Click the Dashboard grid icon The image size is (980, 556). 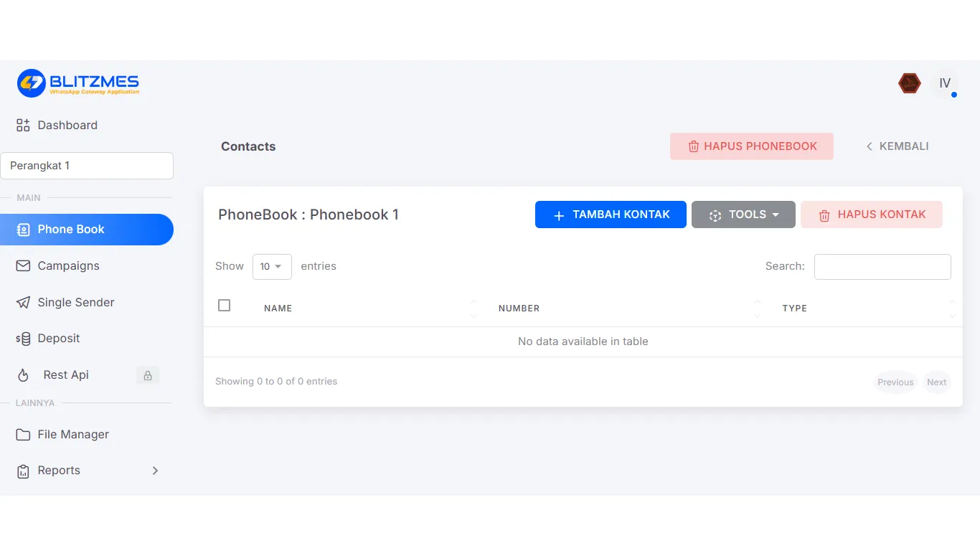coord(23,126)
